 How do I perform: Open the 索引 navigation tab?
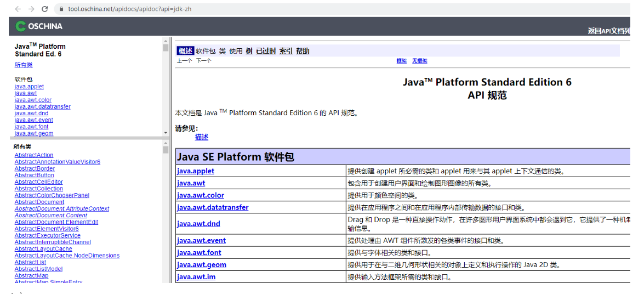tap(286, 51)
